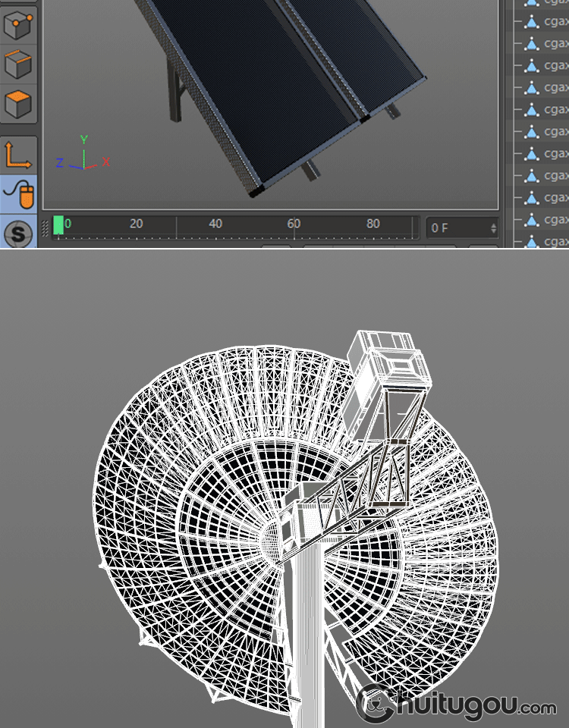569x728 pixels.
Task: Select the topmost visible cgax object row
Action: click(548, 3)
